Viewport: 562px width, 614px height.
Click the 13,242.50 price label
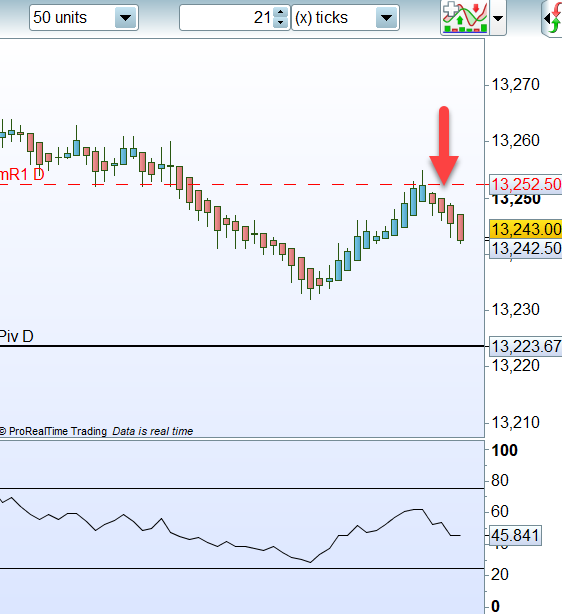pyautogui.click(x=526, y=248)
